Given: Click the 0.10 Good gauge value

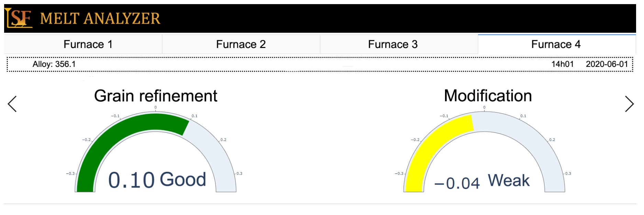Looking at the screenshot, I should [x=157, y=180].
